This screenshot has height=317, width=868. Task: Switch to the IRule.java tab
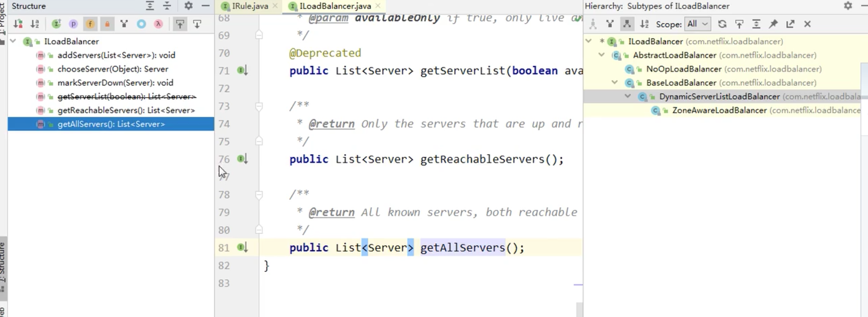coord(250,6)
